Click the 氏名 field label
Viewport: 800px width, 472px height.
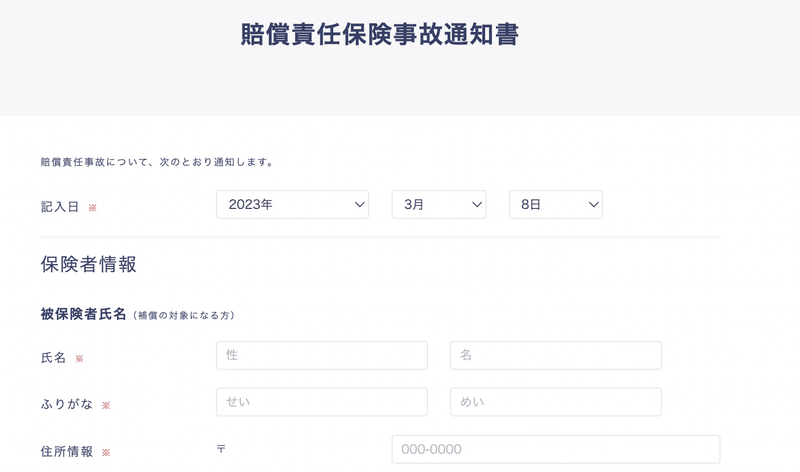click(x=54, y=358)
